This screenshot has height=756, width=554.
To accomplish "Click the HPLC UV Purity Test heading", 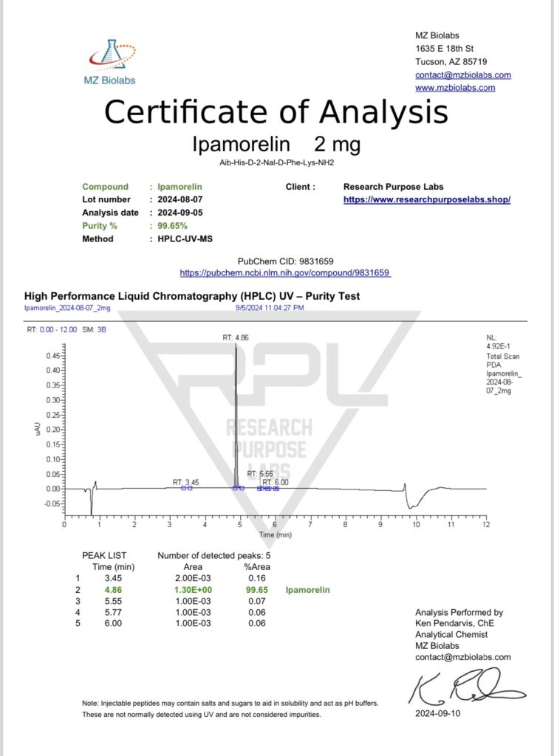I will [192, 296].
